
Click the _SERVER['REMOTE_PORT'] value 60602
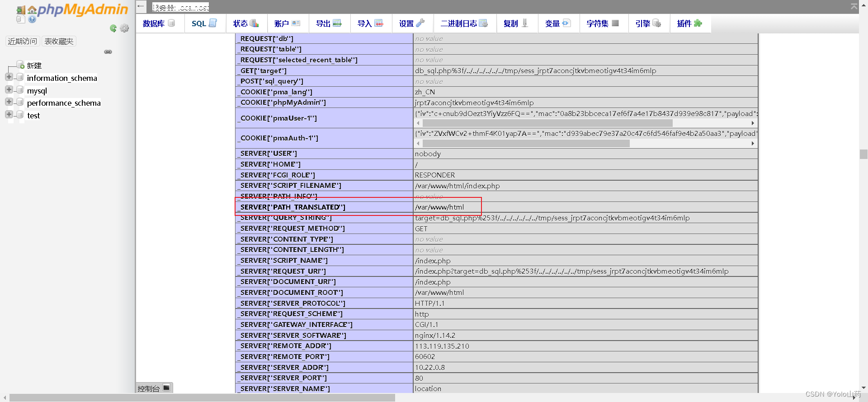point(425,356)
